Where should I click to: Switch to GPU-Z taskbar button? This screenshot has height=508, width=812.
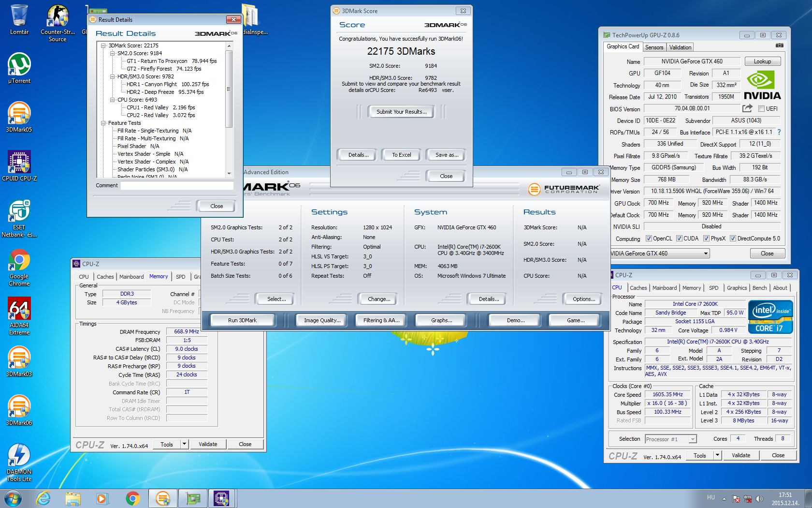click(193, 498)
